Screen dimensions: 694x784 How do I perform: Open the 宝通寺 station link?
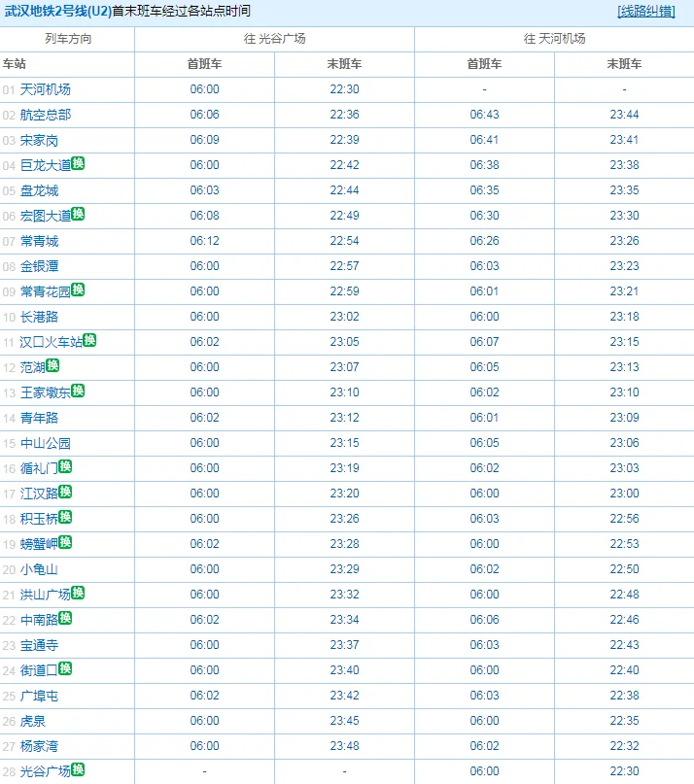click(x=40, y=645)
